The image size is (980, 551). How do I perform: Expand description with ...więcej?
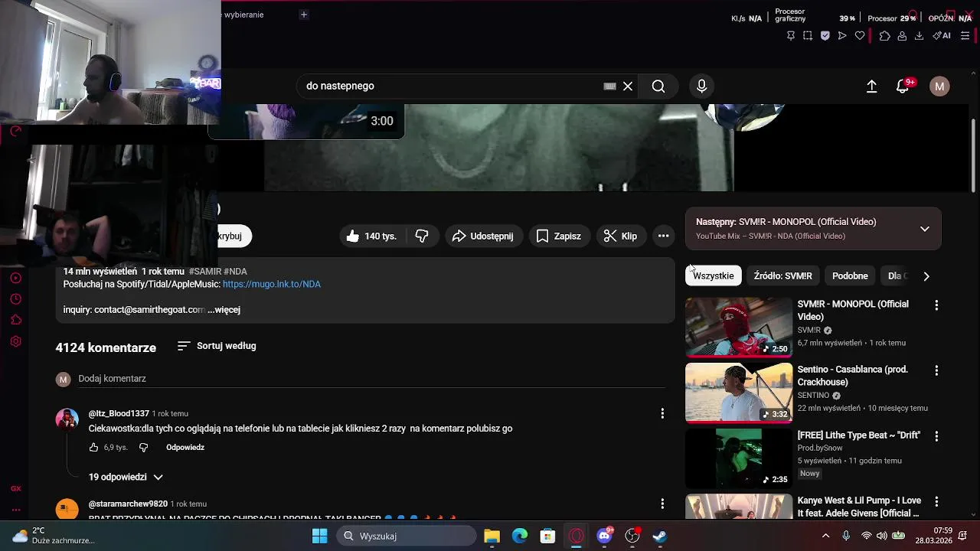pos(224,310)
